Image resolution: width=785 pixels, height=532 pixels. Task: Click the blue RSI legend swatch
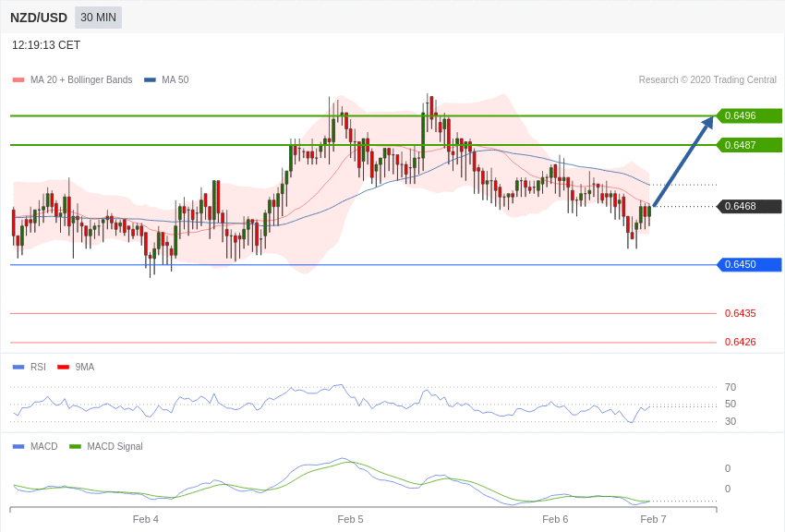pos(18,368)
